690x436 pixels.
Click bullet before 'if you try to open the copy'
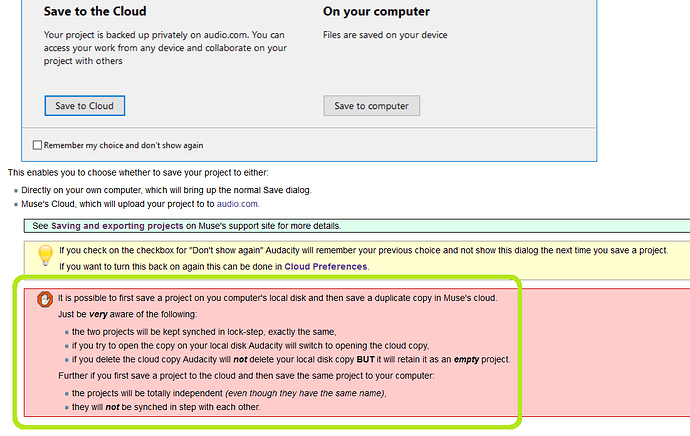66,346
